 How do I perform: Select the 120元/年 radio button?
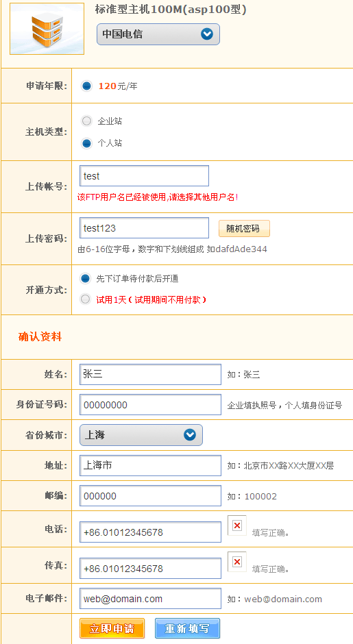[86, 86]
